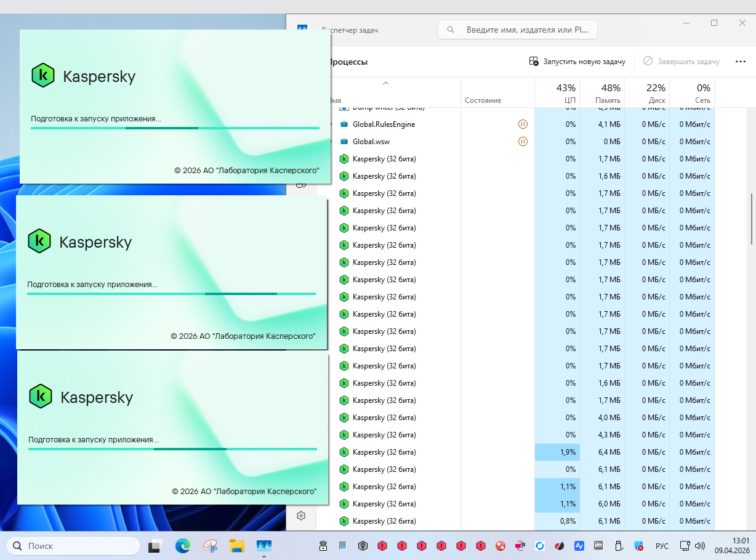Click Kaspersky logo in topmost splash window
The image size is (756, 560).
43,76
